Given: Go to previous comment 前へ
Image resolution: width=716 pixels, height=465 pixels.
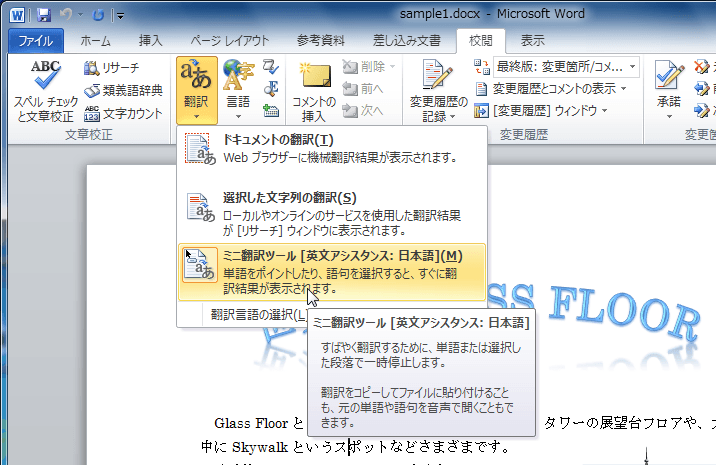Looking at the screenshot, I should coord(363,88).
